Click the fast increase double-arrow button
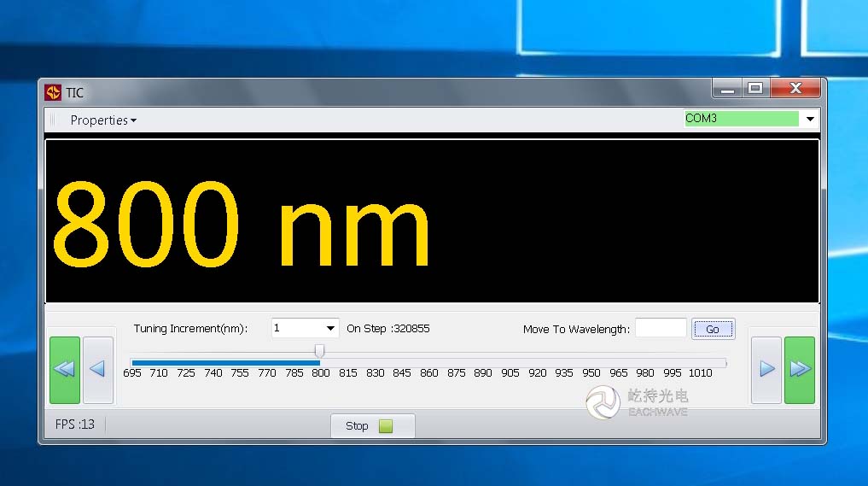The image size is (868, 486). coord(800,369)
